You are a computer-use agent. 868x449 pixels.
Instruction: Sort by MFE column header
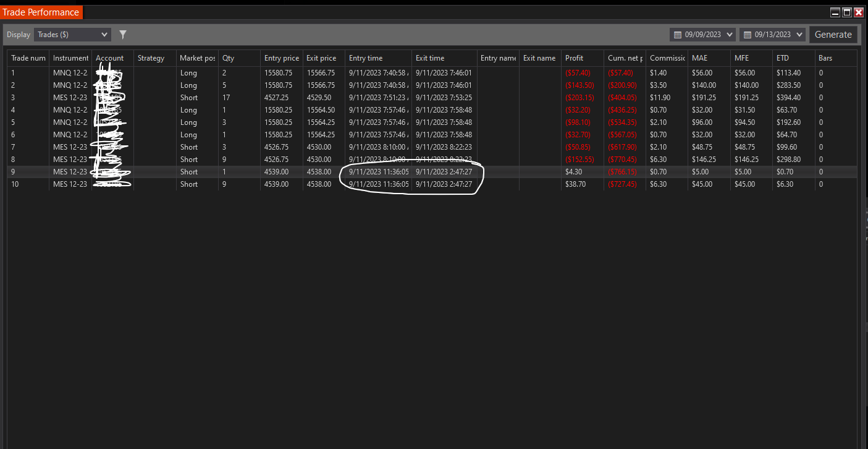click(751, 58)
